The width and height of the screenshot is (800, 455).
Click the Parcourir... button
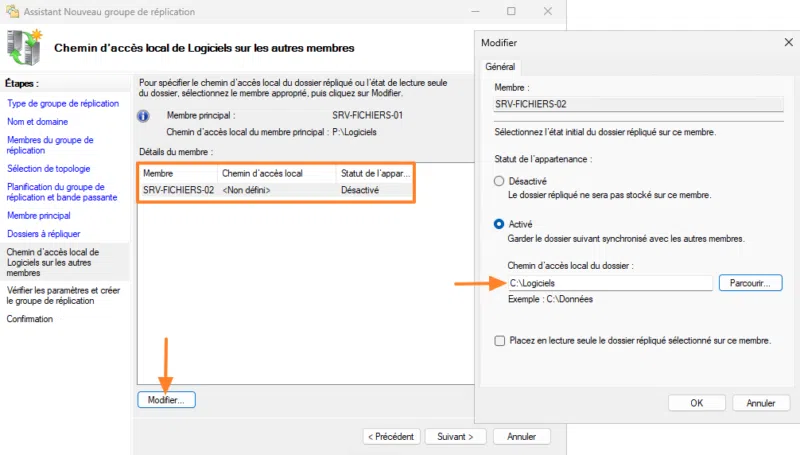[x=749, y=284]
